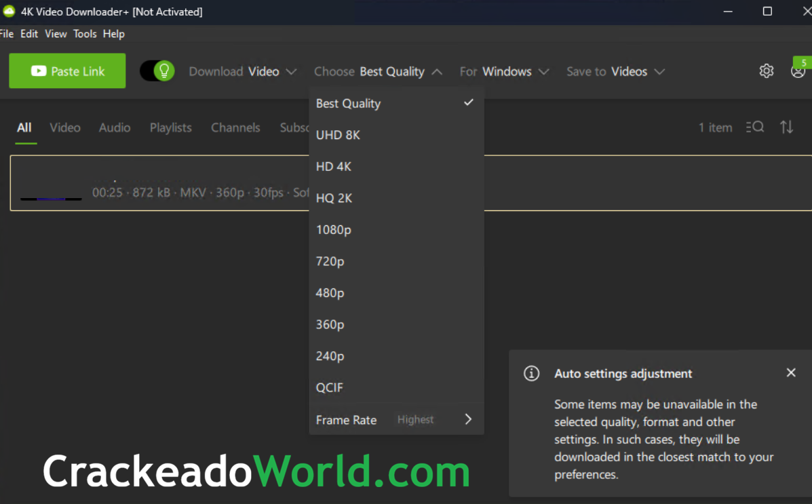
Task: Click the app logo in title bar
Action: (x=9, y=11)
